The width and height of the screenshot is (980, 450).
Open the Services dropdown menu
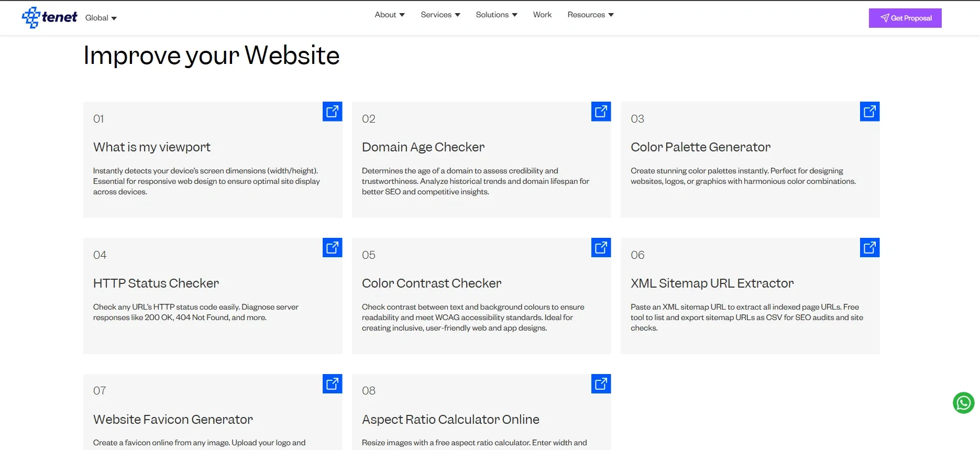coord(440,15)
